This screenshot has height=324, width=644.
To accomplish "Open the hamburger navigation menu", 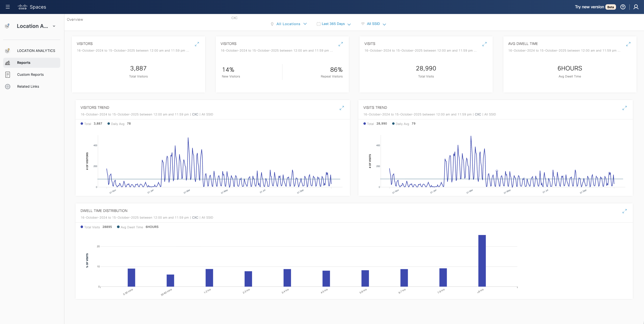I will coord(8,7).
